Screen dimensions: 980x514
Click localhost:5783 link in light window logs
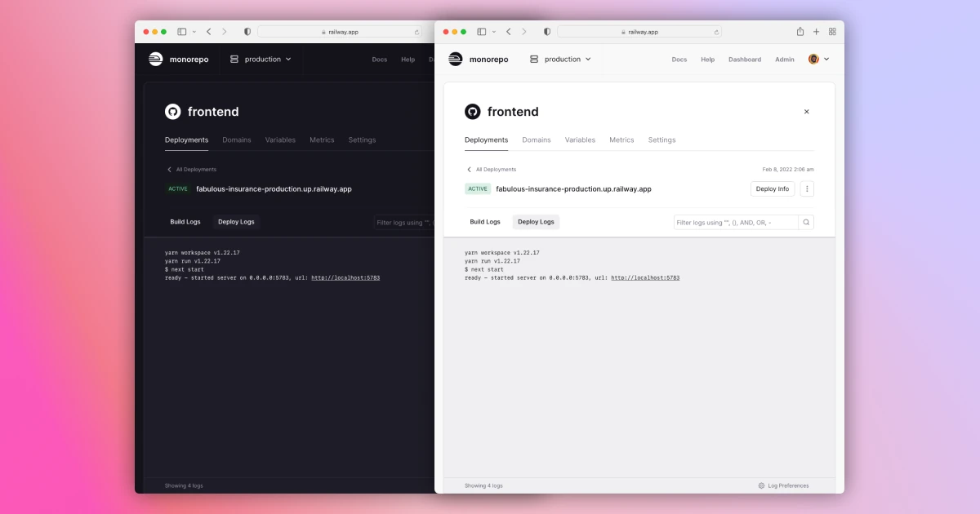(645, 277)
